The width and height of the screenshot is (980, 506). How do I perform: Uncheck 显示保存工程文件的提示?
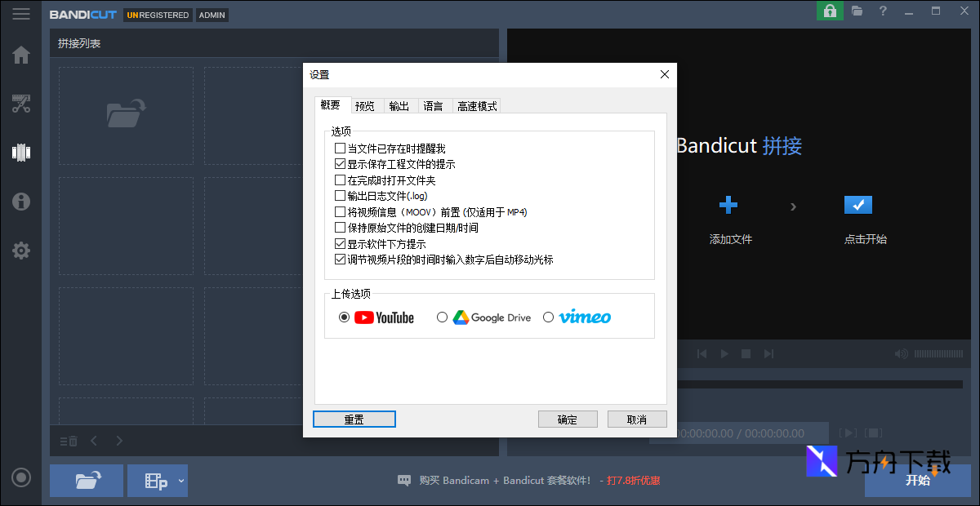(341, 163)
